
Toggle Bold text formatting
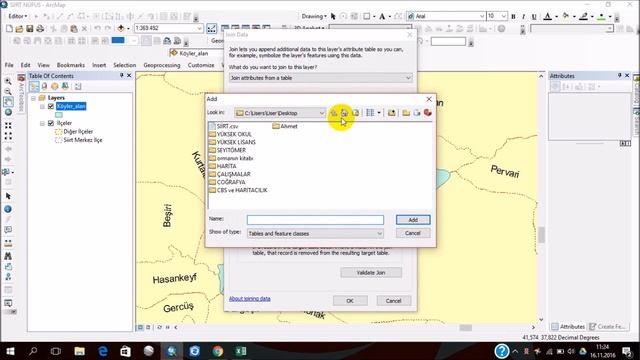pos(513,16)
